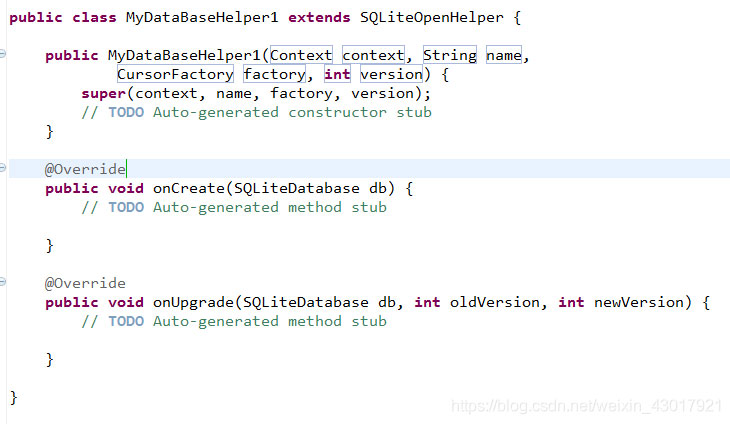The width and height of the screenshot is (730, 424).
Task: Click the boxed factory parameter
Action: (x=275, y=74)
